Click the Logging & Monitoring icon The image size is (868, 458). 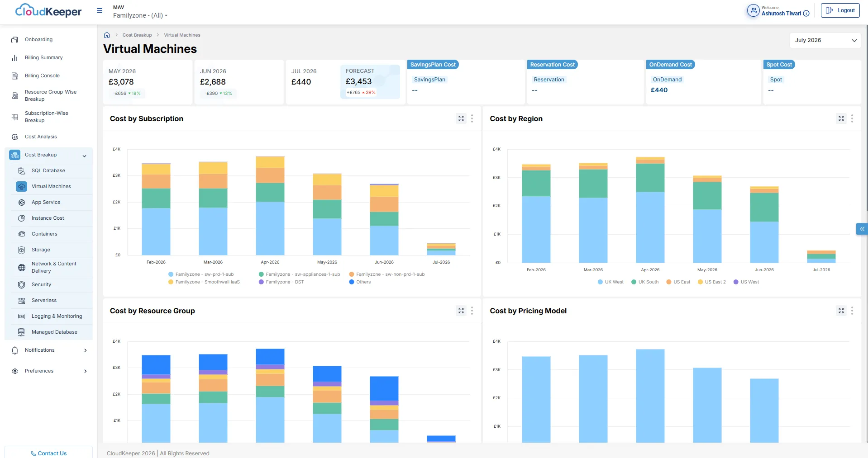click(21, 316)
